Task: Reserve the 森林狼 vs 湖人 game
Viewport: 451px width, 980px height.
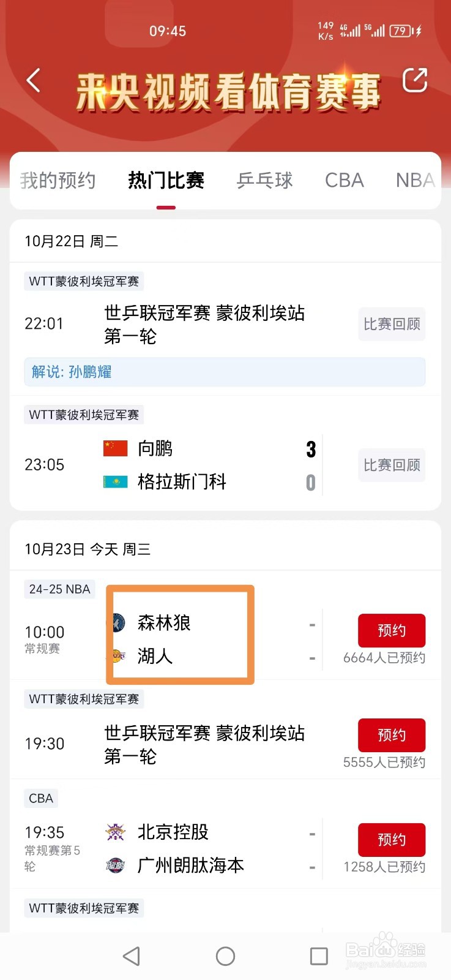Action: point(392,630)
